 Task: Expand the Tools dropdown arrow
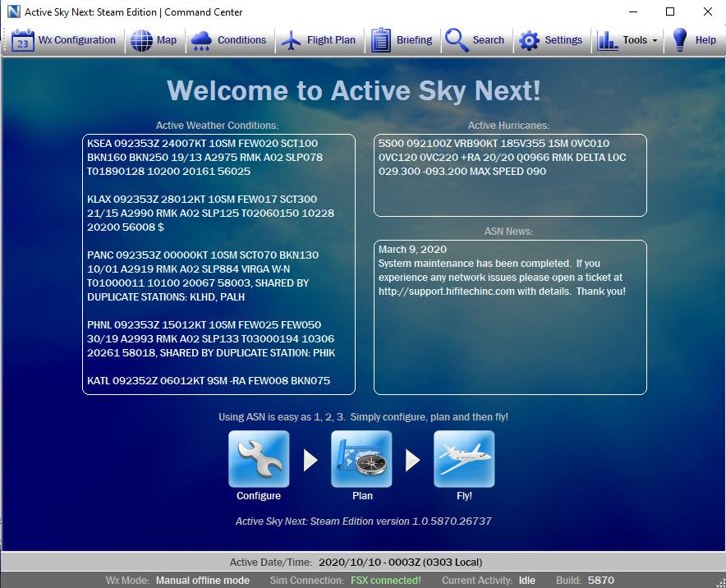point(655,41)
